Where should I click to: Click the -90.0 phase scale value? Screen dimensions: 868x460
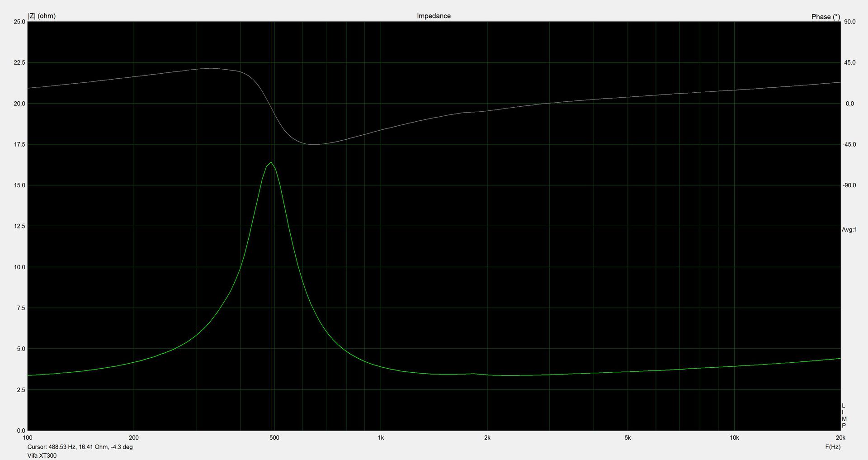tap(849, 185)
